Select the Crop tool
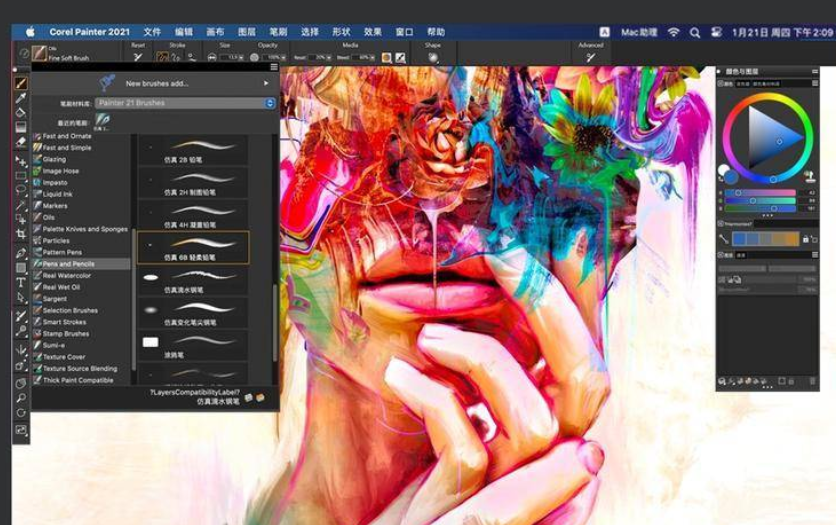The width and height of the screenshot is (836, 525). (x=21, y=233)
